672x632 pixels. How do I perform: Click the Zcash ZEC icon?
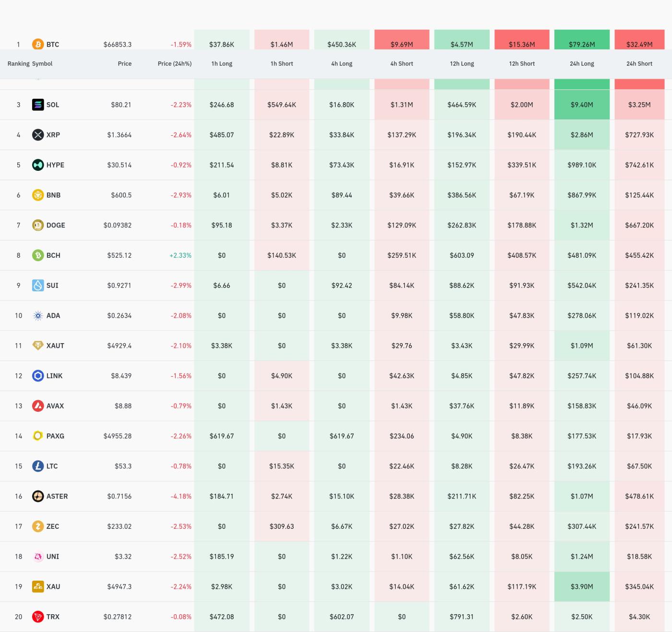click(37, 526)
